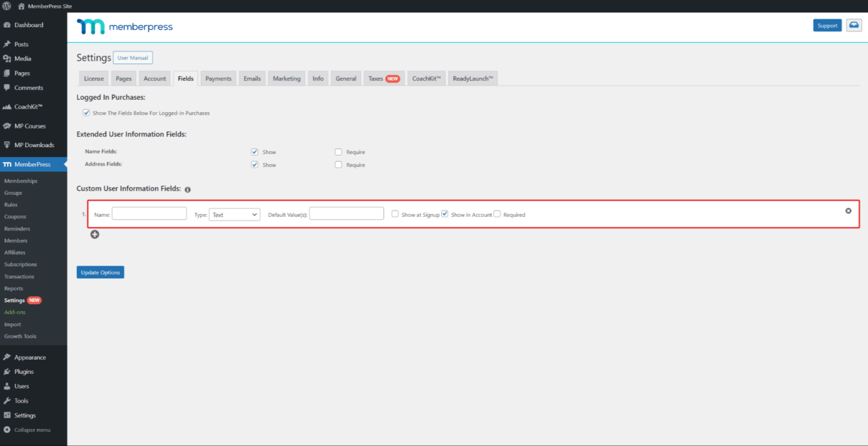Click the custom field Name input
This screenshot has height=446, width=868.
tap(149, 214)
